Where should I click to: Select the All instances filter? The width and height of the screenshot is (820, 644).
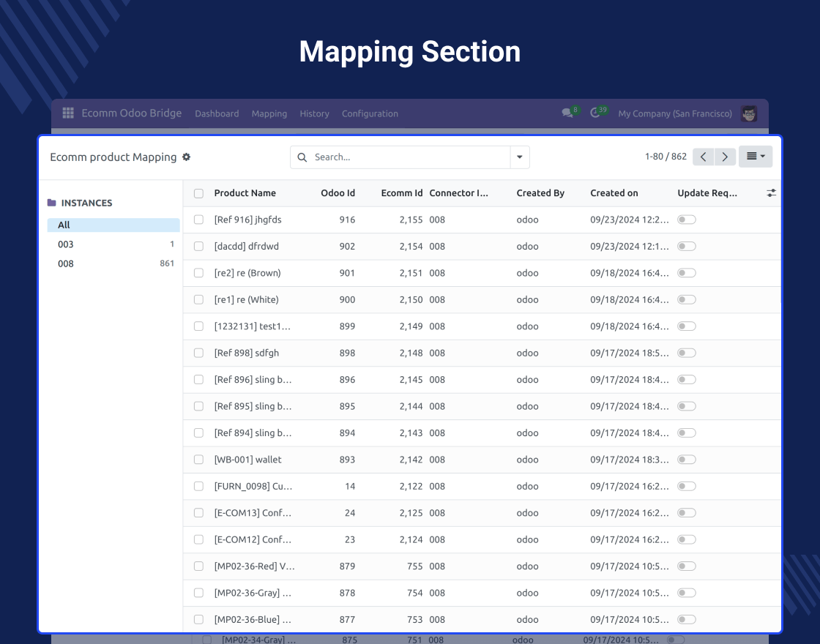click(113, 225)
